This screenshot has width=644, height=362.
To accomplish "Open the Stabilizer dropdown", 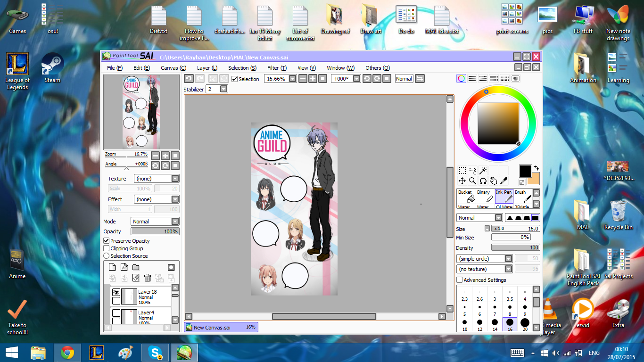I will click(223, 89).
